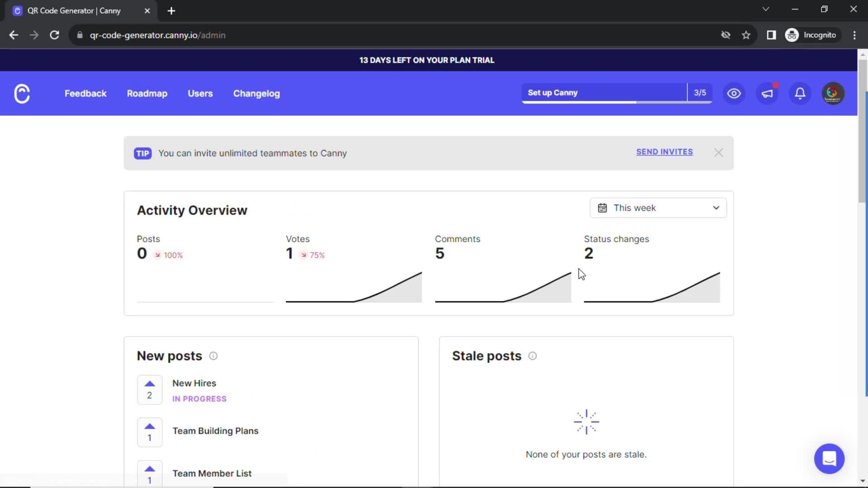Viewport: 868px width, 488px height.
Task: Click the info icon next to New posts
Action: click(x=213, y=356)
